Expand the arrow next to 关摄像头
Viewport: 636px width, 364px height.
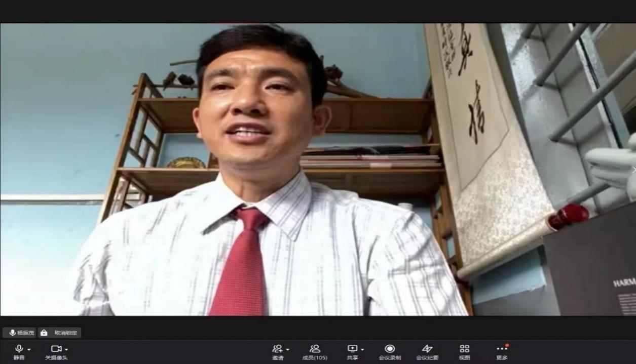pyautogui.click(x=66, y=349)
